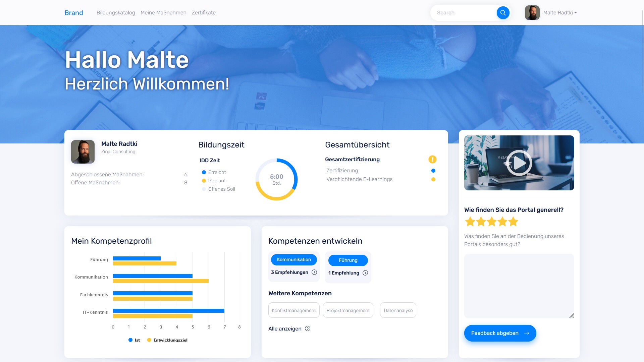Select the Führung competence pill
Screen dimensions: 644x362
click(x=348, y=260)
